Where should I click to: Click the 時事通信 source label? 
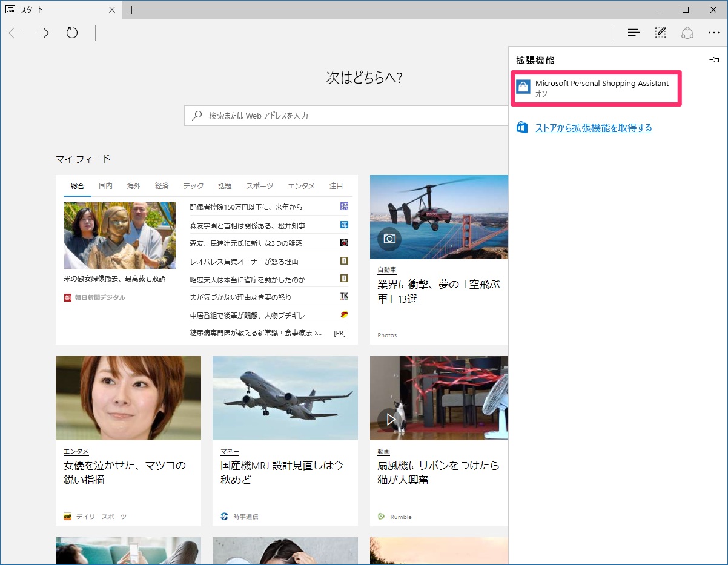click(x=246, y=517)
